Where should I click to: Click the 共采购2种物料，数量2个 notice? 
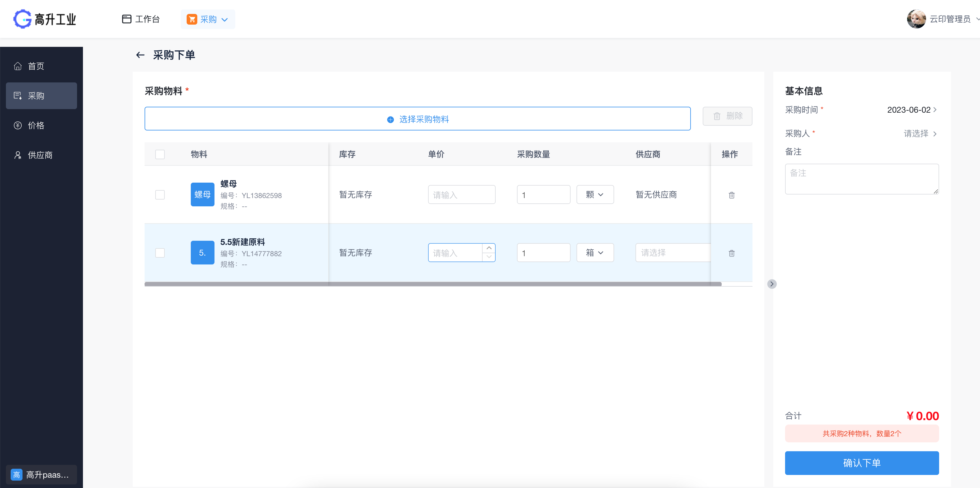[x=862, y=433]
